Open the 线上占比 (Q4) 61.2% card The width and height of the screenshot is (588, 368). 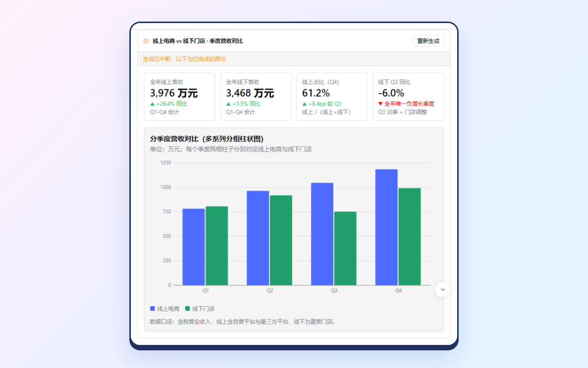pos(332,97)
